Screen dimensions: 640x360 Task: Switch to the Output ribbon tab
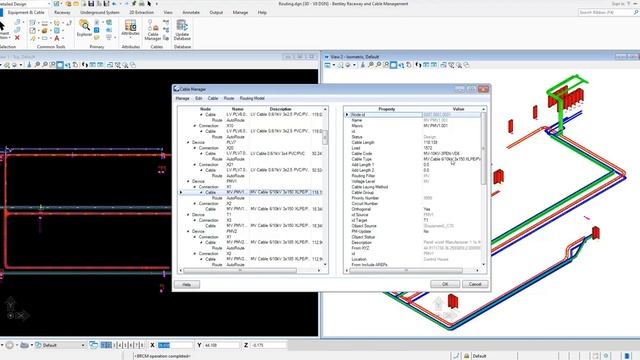point(216,13)
